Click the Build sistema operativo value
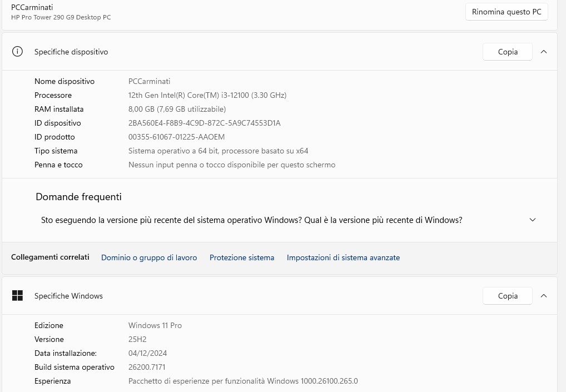Image resolution: width=566 pixels, height=392 pixels. (147, 367)
